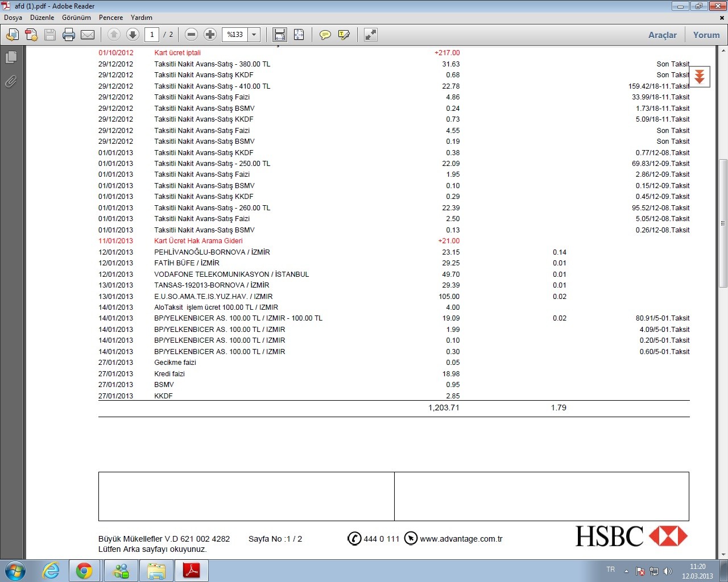This screenshot has height=582, width=728.
Task: Click the volume speaker tray icon
Action: [x=668, y=571]
